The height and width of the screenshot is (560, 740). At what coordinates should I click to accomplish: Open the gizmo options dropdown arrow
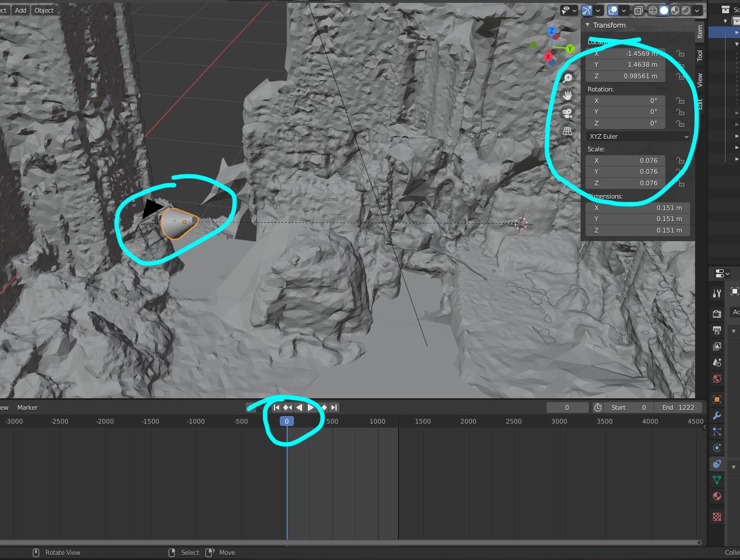point(598,10)
